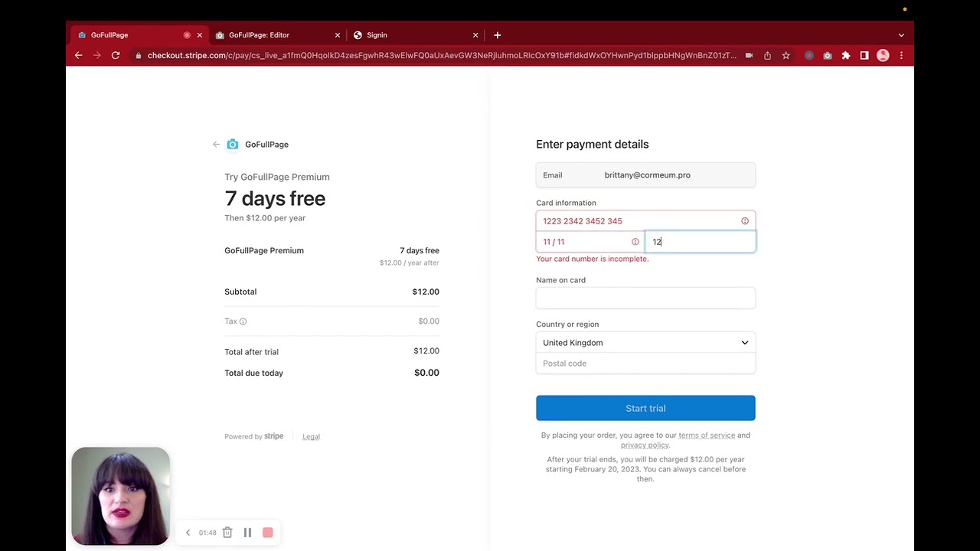Open the Chrome three-dot menu

[x=901, y=55]
